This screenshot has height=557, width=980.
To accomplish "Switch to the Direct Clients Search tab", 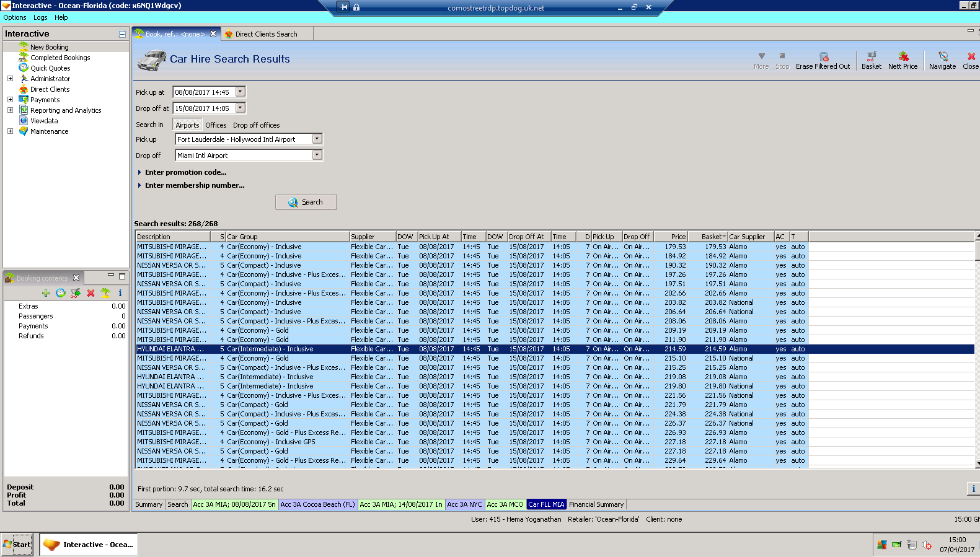I will click(266, 34).
